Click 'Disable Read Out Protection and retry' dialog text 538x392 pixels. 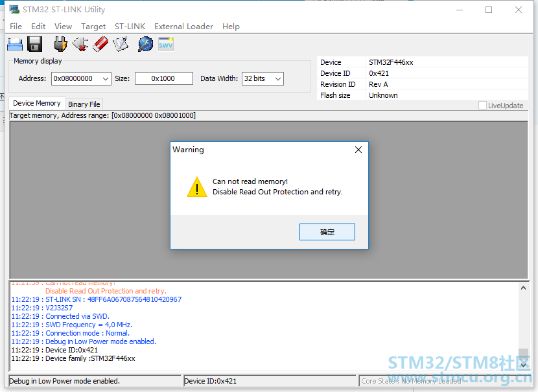tap(277, 192)
